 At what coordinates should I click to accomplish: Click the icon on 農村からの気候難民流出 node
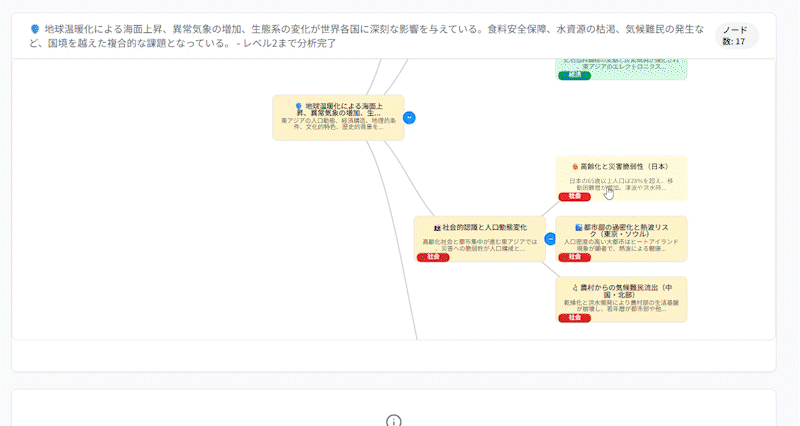[576, 287]
